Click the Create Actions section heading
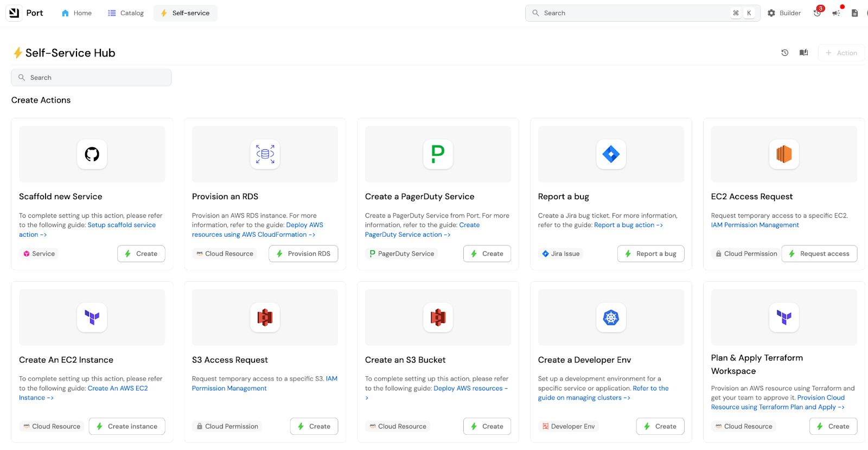The image size is (868, 450). 41,100
